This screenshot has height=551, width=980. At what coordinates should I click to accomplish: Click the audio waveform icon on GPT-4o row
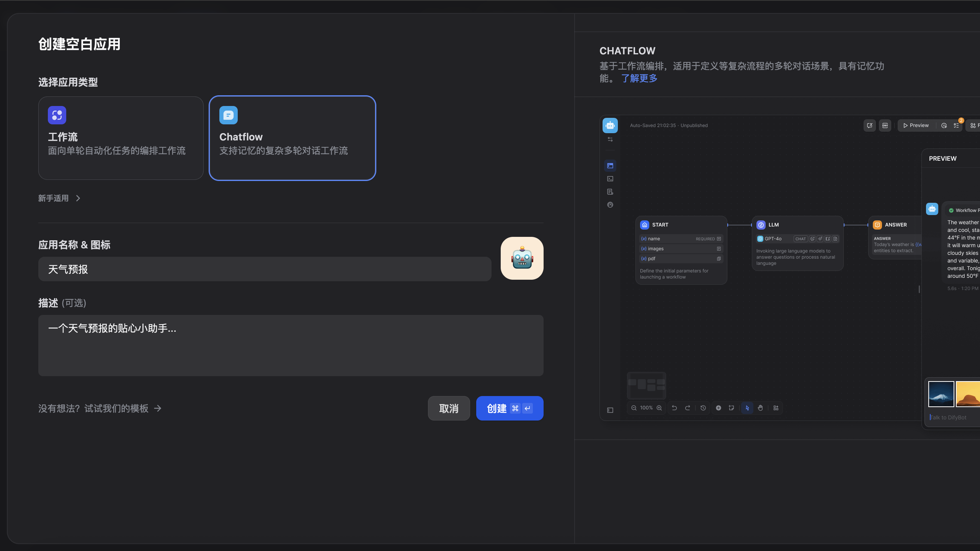(820, 239)
